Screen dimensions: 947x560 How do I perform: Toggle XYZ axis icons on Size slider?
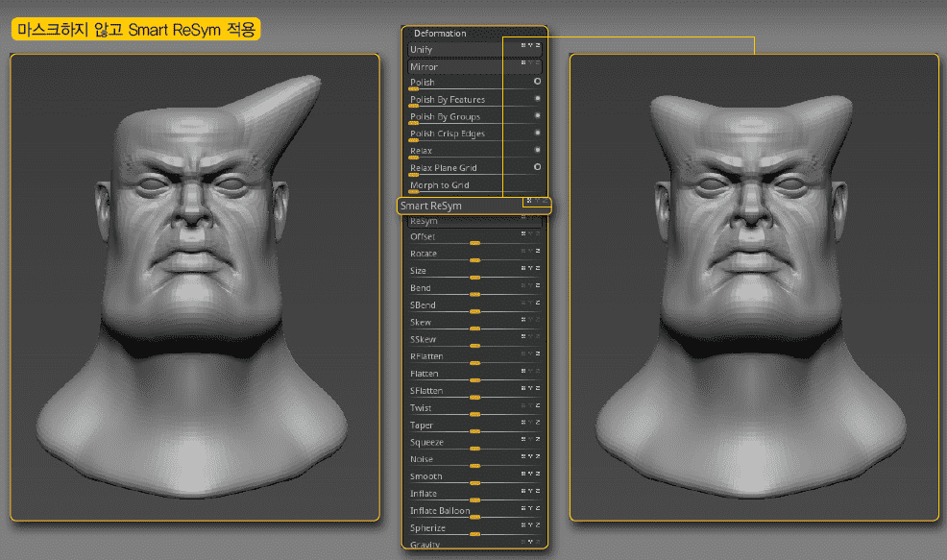click(x=531, y=268)
